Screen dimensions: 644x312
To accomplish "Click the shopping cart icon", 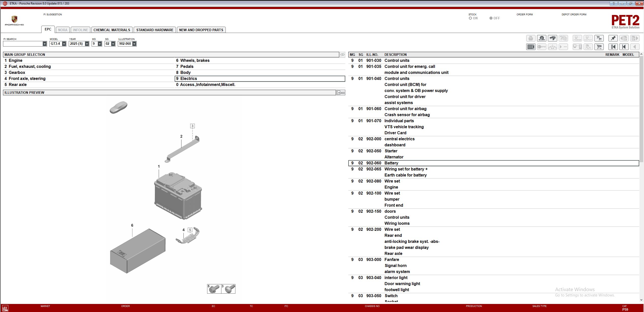I will [599, 47].
